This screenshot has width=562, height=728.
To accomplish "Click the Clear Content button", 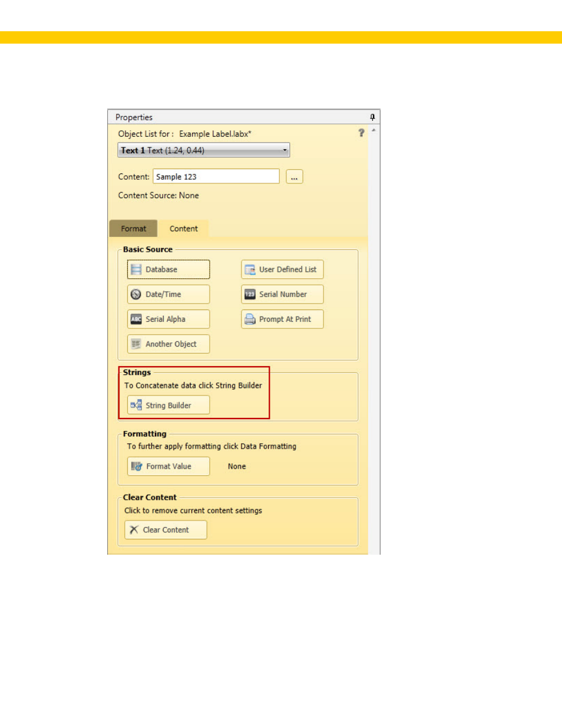I will click(x=166, y=530).
